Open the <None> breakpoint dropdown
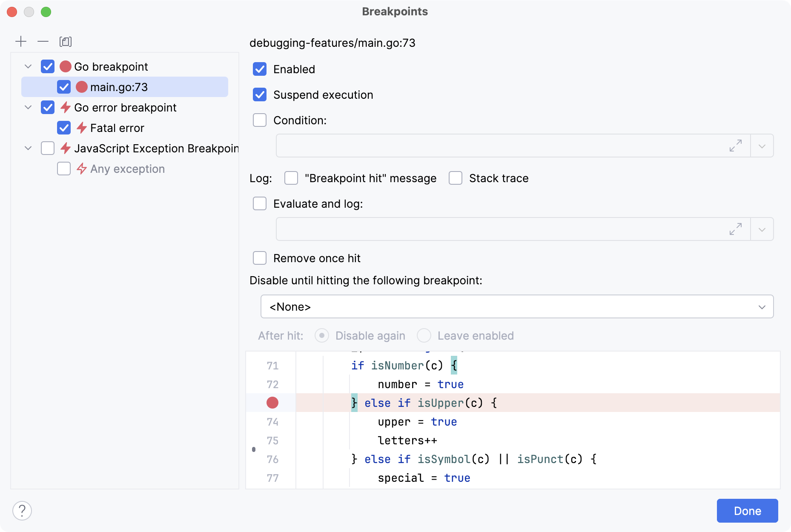 (517, 306)
